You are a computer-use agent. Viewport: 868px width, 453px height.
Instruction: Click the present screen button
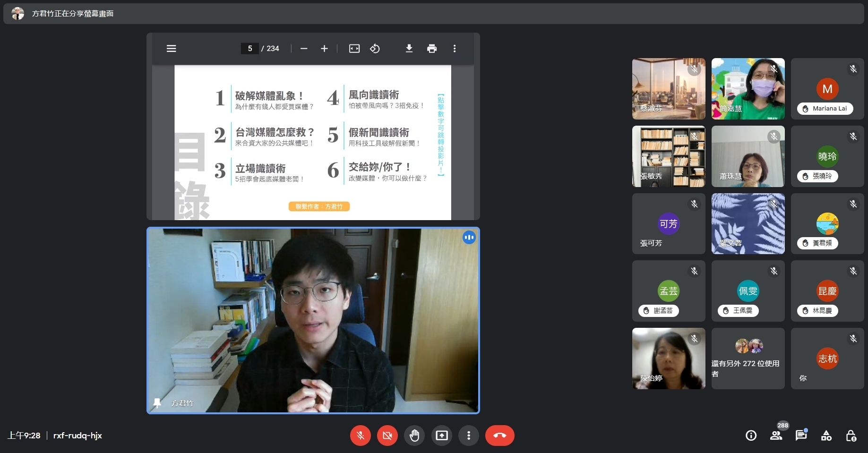[442, 436]
